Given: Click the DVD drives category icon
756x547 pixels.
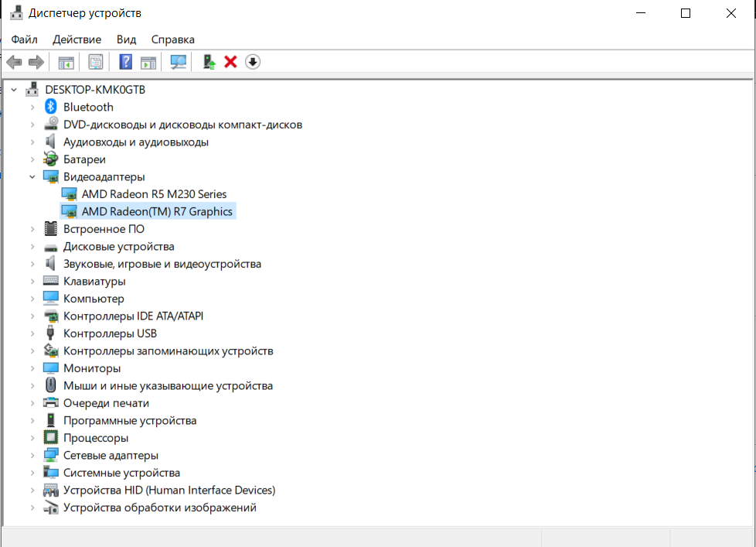Looking at the screenshot, I should click(50, 124).
